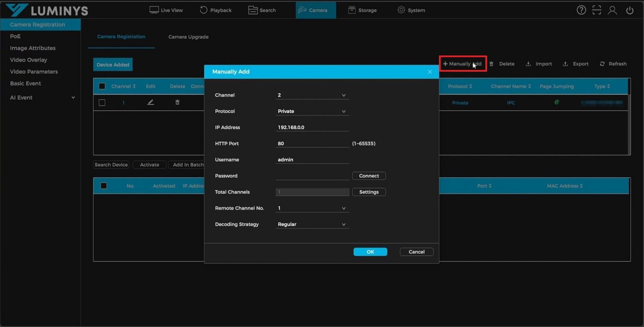Click the fullscreen scan icon in top bar
This screenshot has height=327, width=644.
point(597,9)
